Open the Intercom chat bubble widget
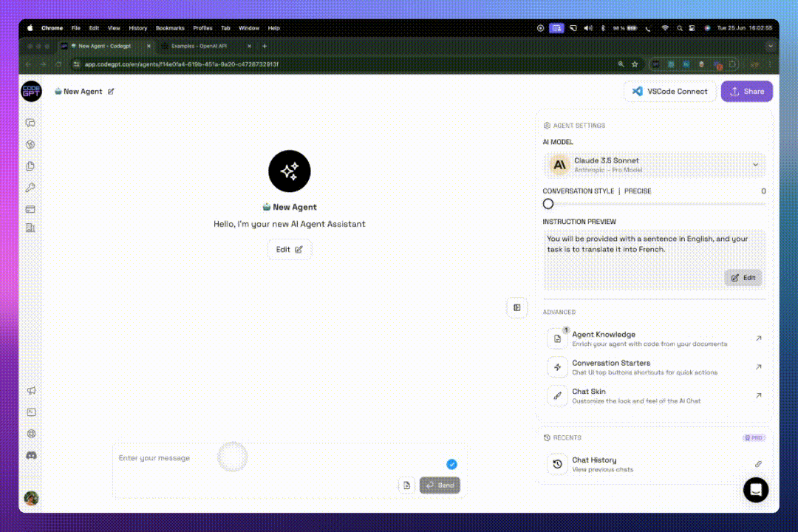This screenshot has height=532, width=798. [x=756, y=490]
